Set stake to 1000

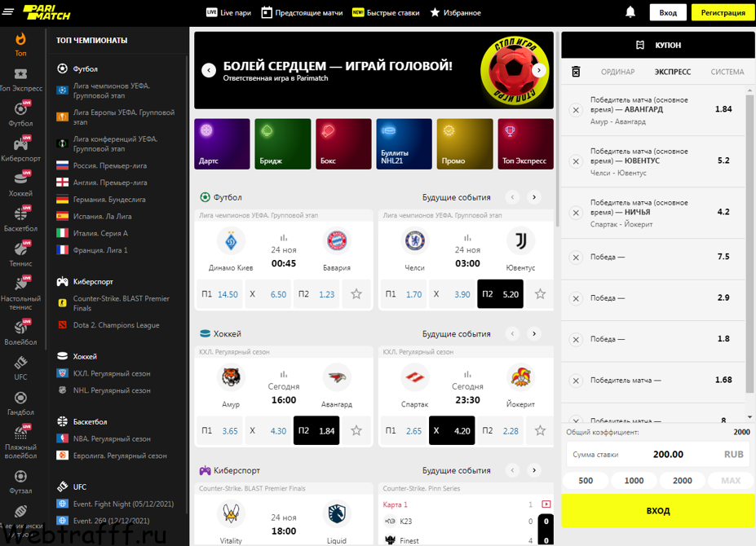[x=634, y=481]
